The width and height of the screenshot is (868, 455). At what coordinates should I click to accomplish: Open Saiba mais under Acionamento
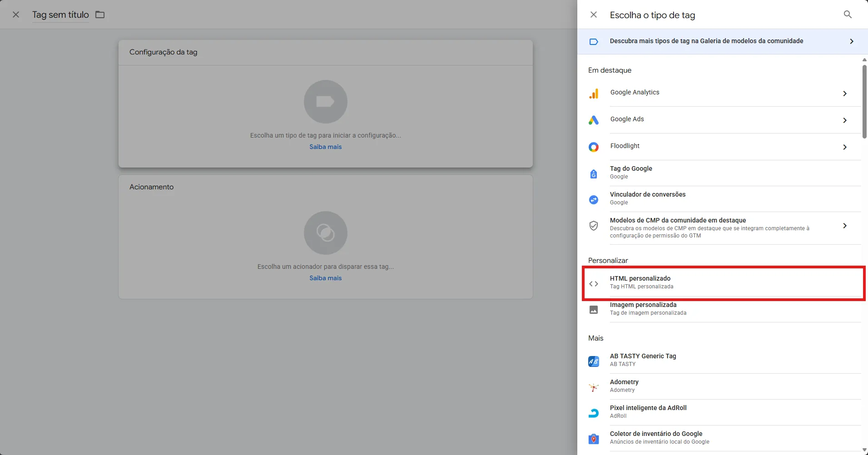coord(326,278)
